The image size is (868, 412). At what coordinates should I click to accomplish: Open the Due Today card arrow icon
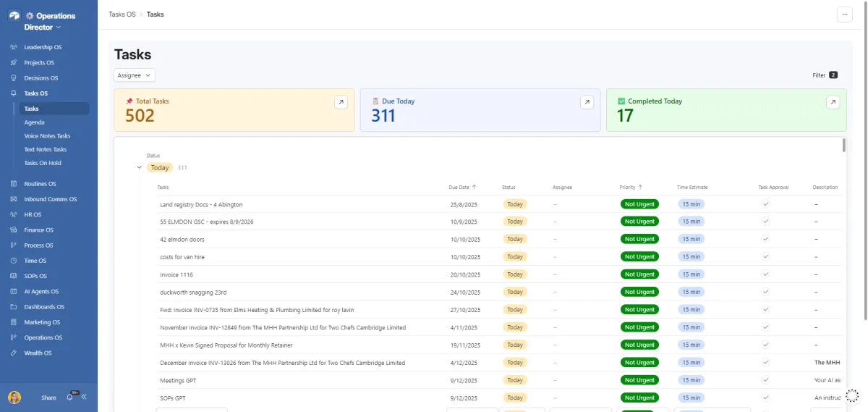[x=587, y=103]
